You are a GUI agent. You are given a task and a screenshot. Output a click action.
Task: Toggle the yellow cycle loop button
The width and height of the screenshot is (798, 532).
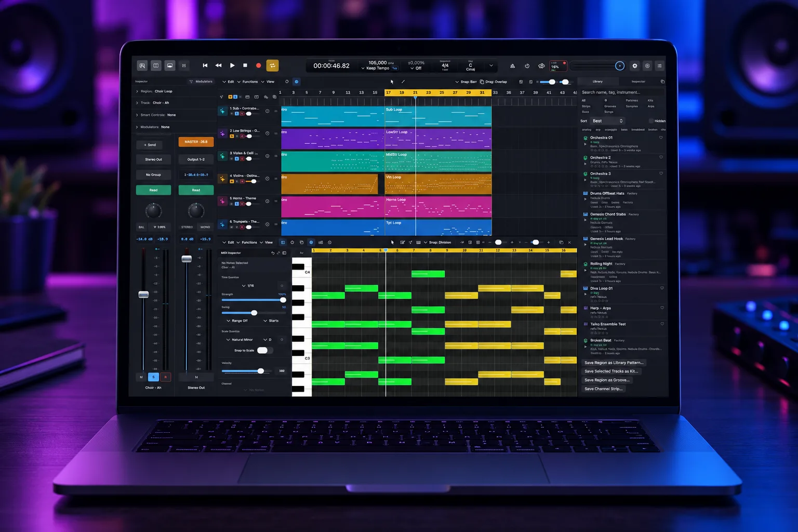(272, 65)
